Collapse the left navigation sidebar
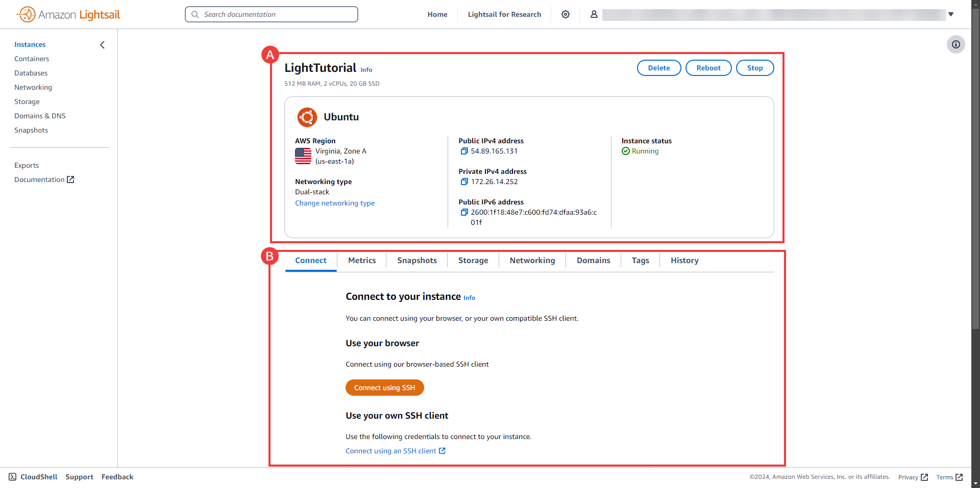Screen dimensions: 980x488 coord(102,45)
